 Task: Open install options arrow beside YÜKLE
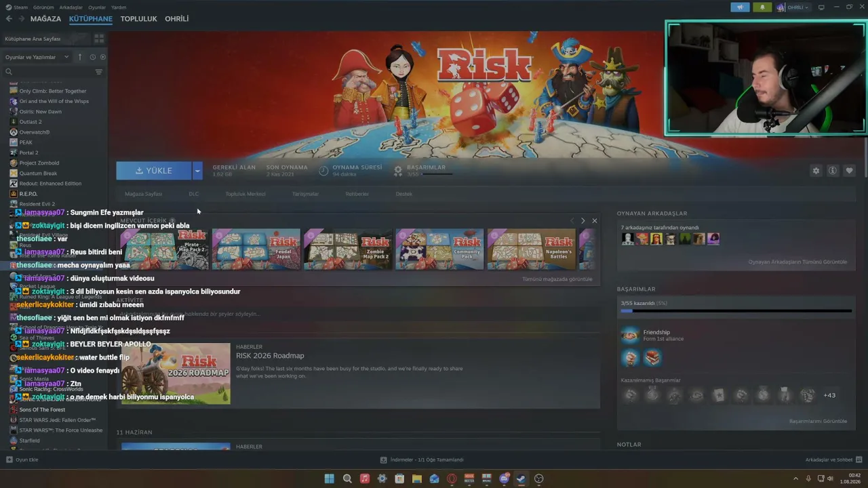point(197,171)
